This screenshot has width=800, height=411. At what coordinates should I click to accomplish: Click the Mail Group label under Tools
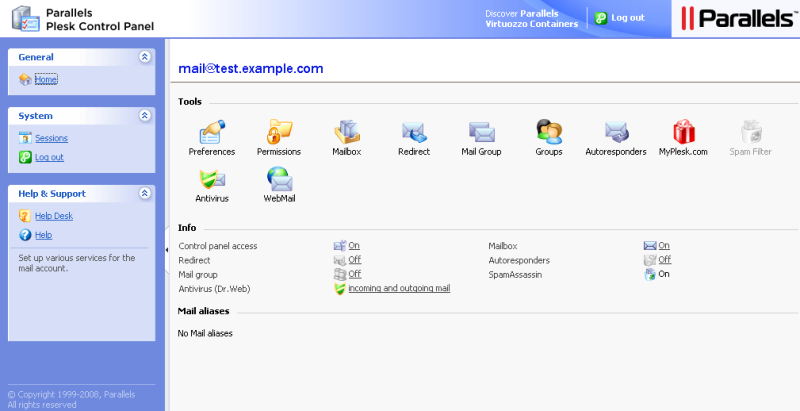point(481,152)
